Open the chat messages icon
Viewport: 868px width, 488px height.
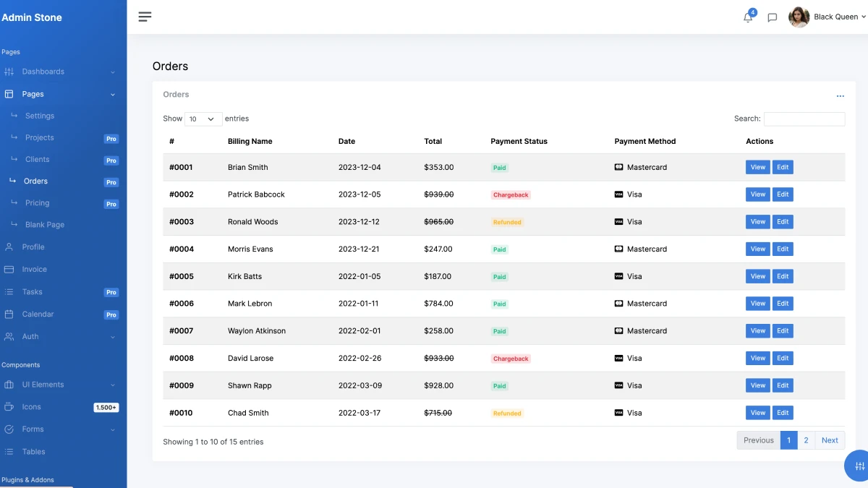pos(773,17)
